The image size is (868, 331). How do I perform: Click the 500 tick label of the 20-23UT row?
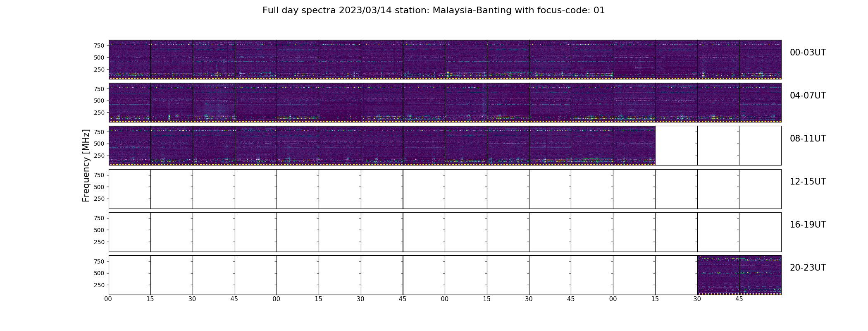click(99, 273)
